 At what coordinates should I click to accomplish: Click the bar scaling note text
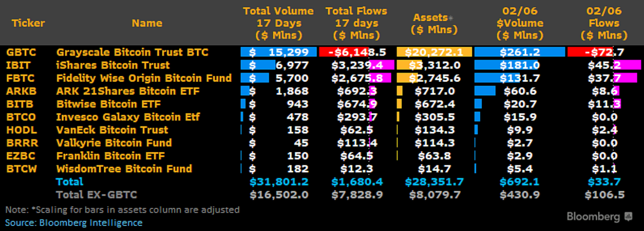click(122, 209)
